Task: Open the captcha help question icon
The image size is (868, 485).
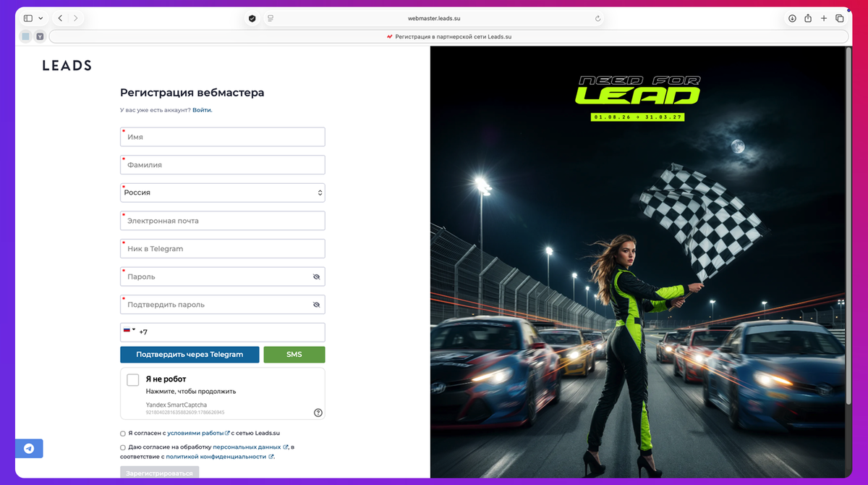Action: 318,413
